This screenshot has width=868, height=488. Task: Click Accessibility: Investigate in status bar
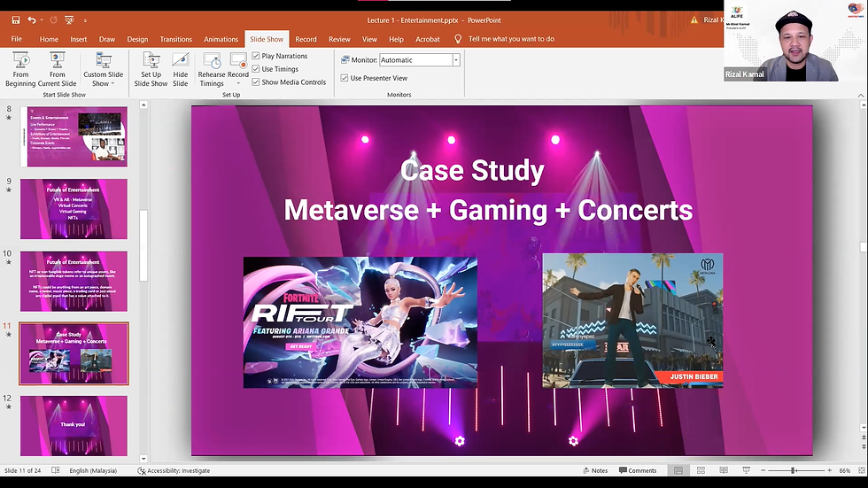tap(174, 470)
